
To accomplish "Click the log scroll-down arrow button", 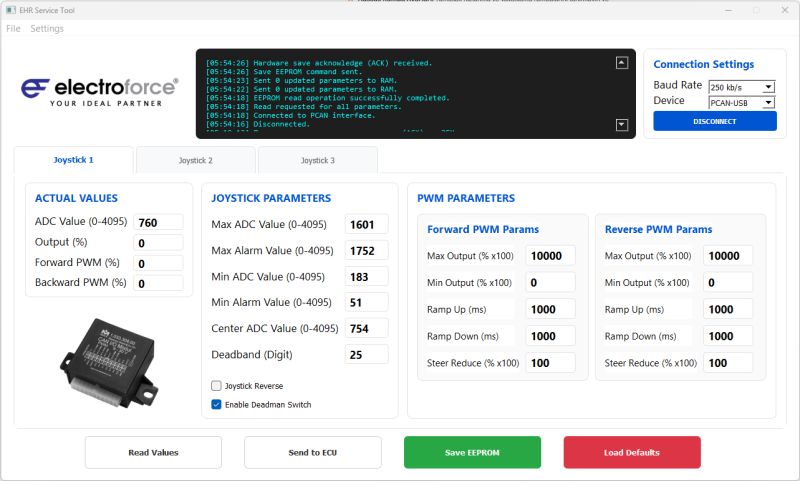I will [x=621, y=124].
